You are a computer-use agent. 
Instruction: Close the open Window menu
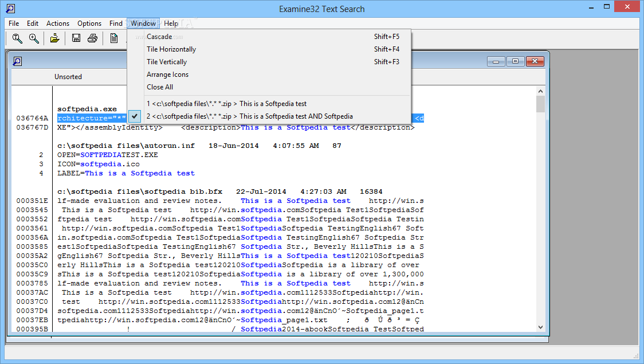(x=143, y=24)
